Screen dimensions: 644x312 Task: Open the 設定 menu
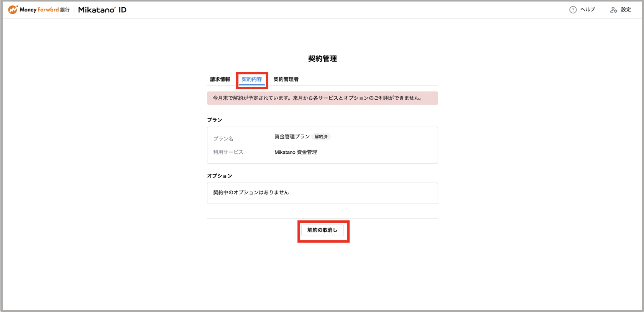tap(626, 10)
